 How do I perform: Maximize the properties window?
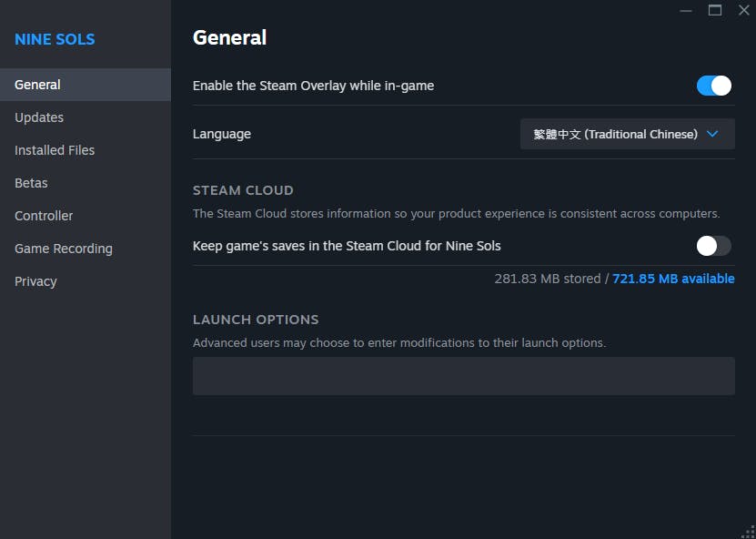[715, 10]
